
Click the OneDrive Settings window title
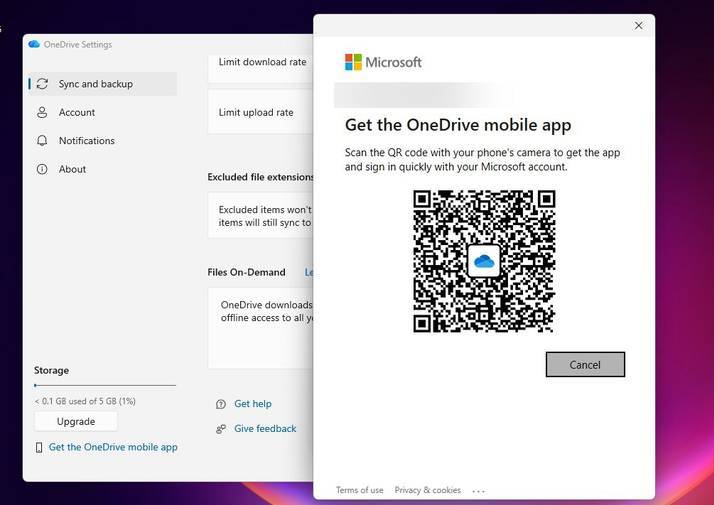pos(78,45)
